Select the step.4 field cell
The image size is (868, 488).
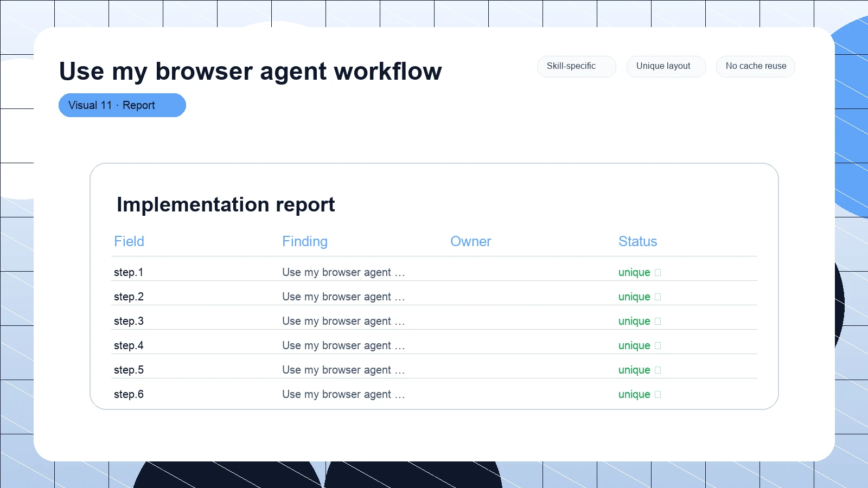tap(129, 345)
